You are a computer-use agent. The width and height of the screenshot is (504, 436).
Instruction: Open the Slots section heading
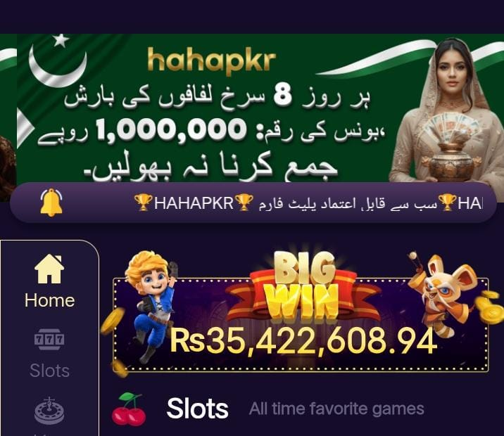click(x=197, y=409)
